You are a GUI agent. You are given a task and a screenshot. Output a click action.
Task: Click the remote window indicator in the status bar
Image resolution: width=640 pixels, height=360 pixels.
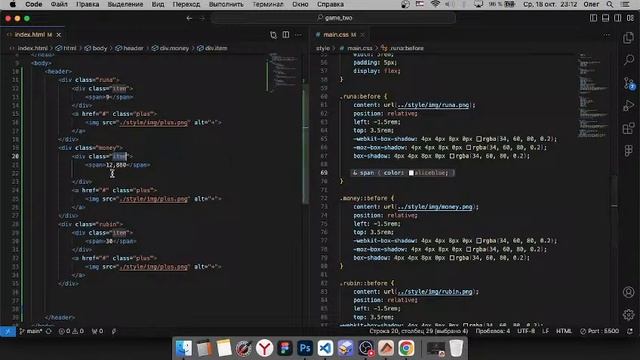pos(8,331)
